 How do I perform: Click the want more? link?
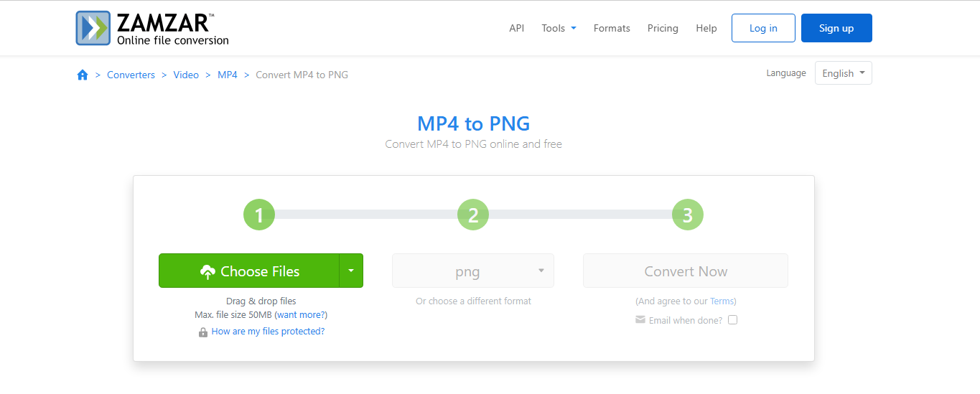coord(302,314)
